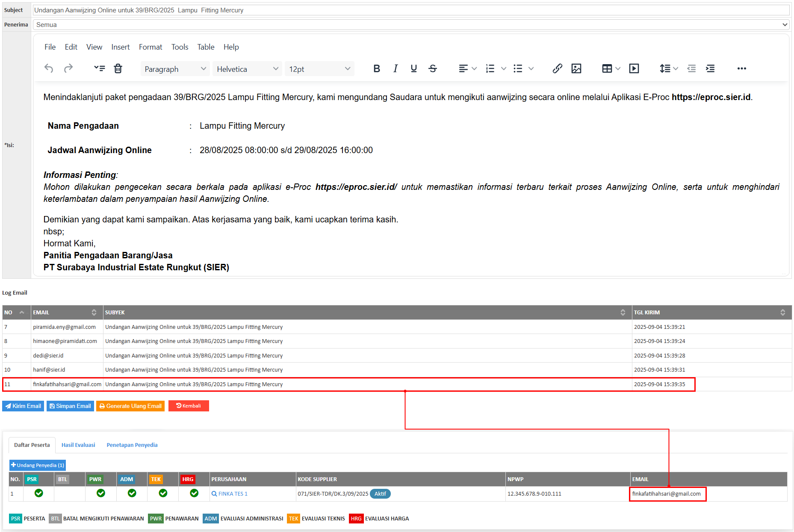Open the more options ellipsis menu

click(x=741, y=68)
